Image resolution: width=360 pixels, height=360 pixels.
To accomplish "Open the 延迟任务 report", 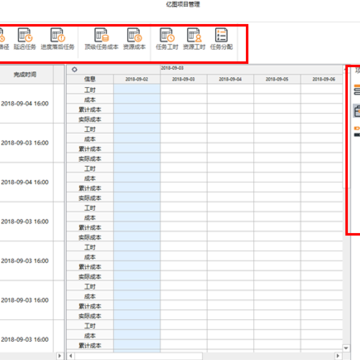I will pos(25,39).
